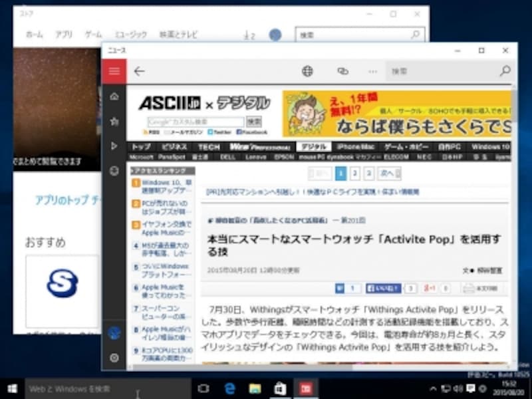This screenshot has height=399, width=532.
Task: Open the Windows Start button
Action: (12, 388)
